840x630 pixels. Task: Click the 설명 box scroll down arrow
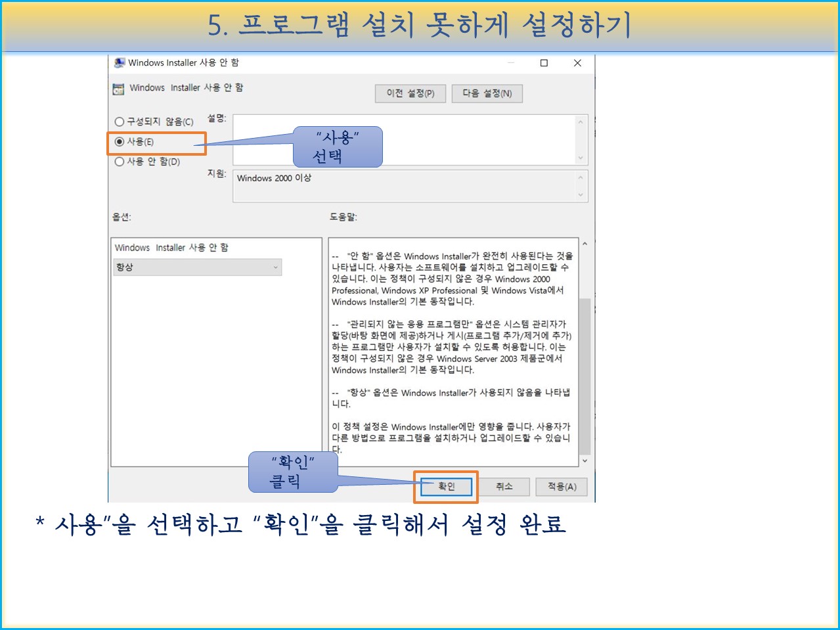pos(581,158)
